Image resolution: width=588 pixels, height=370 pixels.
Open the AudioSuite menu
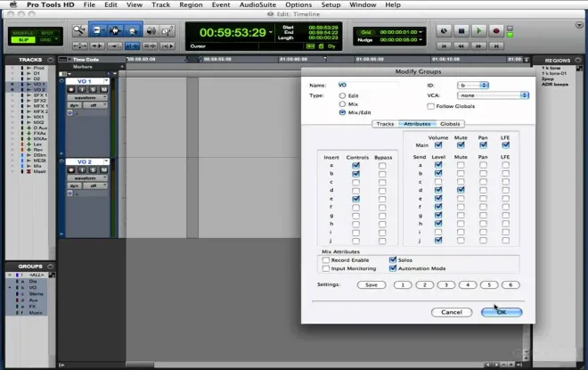257,4
